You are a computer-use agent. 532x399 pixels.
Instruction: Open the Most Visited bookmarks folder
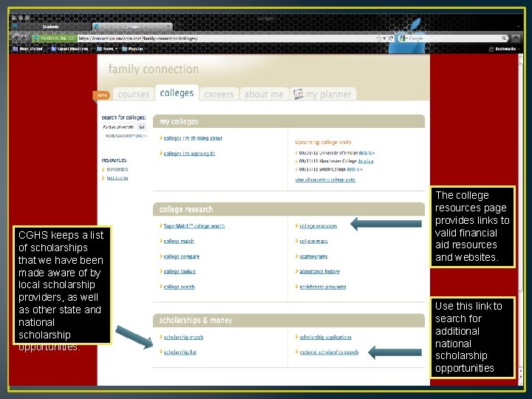(27, 49)
